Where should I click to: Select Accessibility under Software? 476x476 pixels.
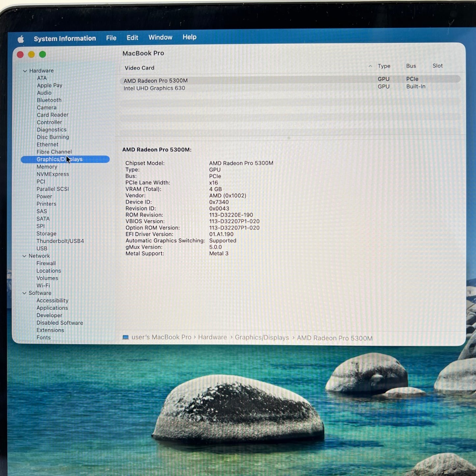52,301
